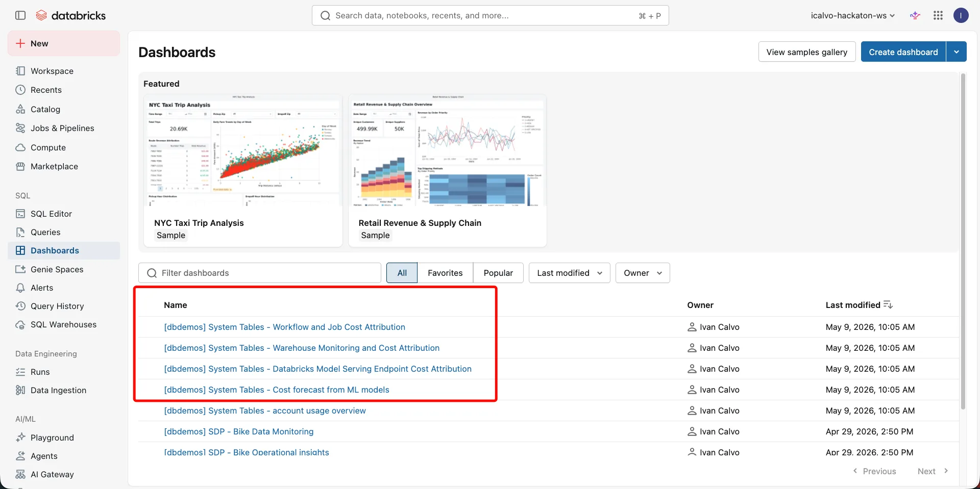
Task: Open the Create dashboard arrow dropdown
Action: [957, 52]
